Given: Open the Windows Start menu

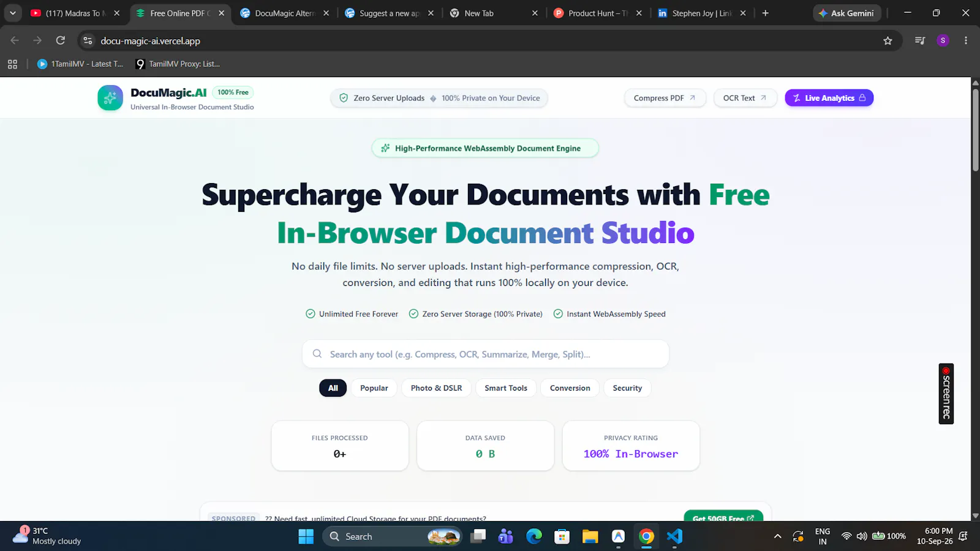Looking at the screenshot, I should [306, 536].
